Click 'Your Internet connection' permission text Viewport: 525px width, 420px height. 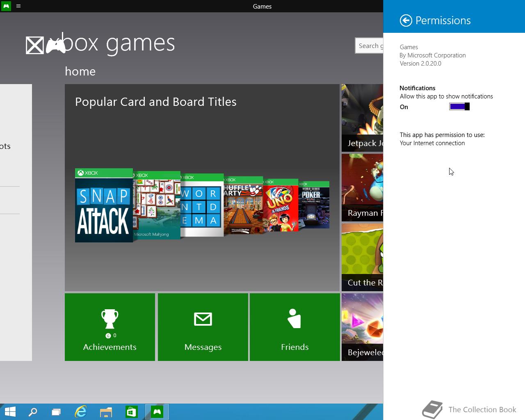point(432,143)
